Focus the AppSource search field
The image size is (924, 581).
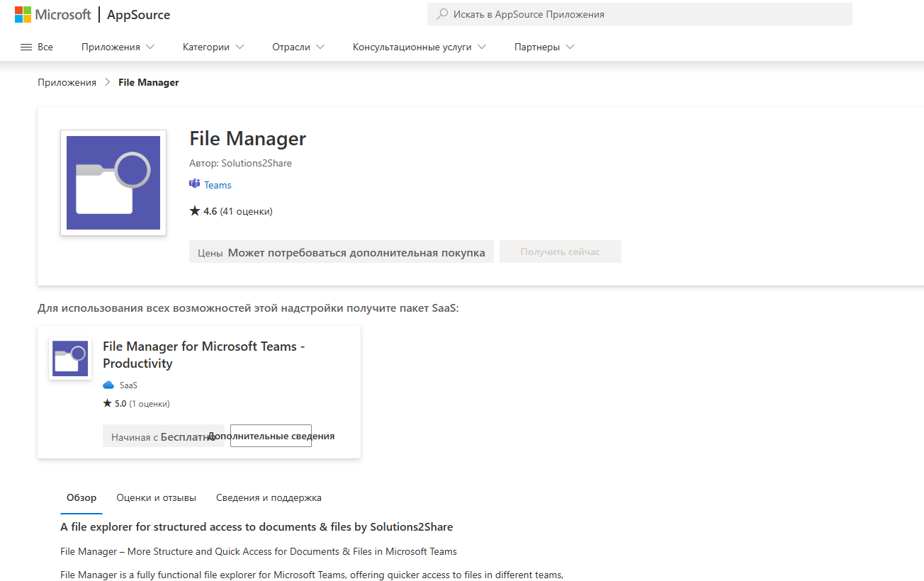[x=639, y=14]
